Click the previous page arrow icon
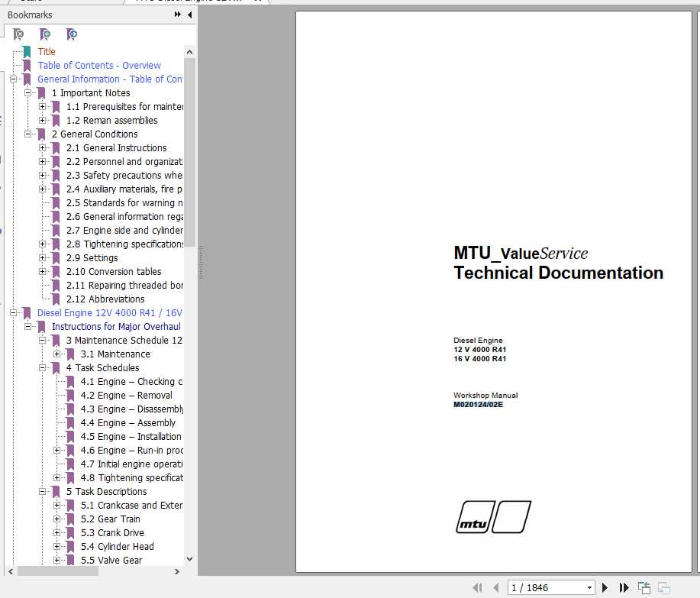 point(496,587)
